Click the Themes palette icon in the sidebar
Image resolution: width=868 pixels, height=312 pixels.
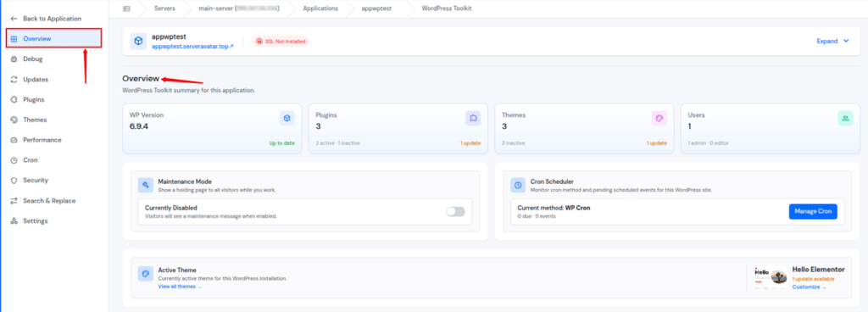(x=14, y=120)
